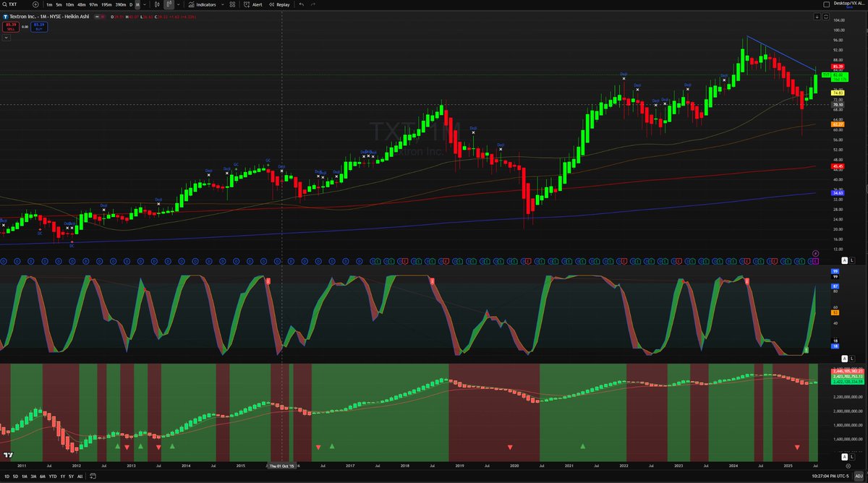Select the 195m timeframe
Screen dimensions: 868x483
pos(106,4)
